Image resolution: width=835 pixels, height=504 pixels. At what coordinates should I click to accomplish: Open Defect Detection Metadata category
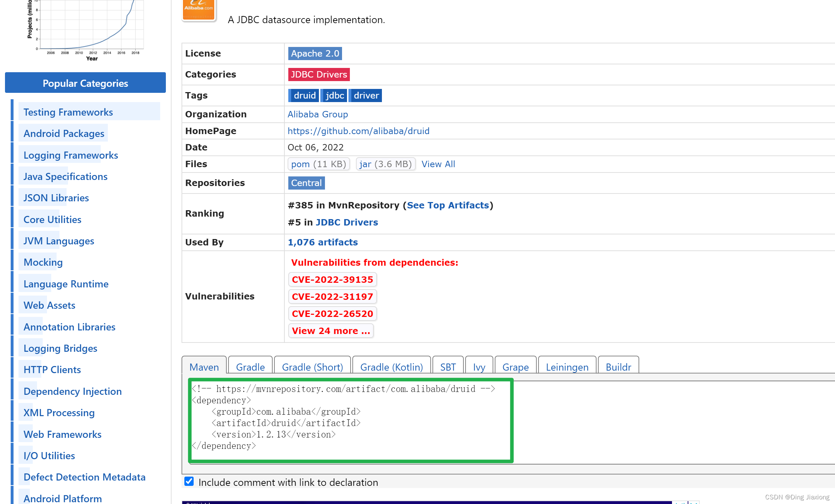click(x=85, y=477)
